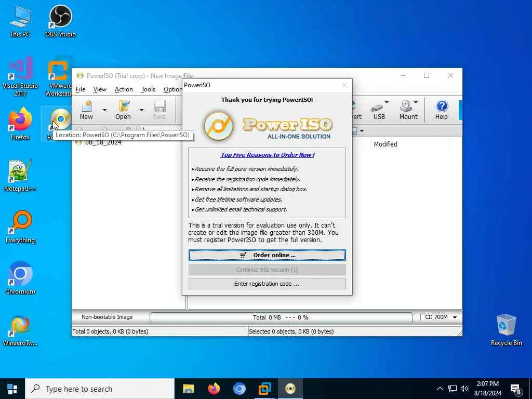Open the Tools menu
The height and width of the screenshot is (399, 532).
(x=148, y=89)
